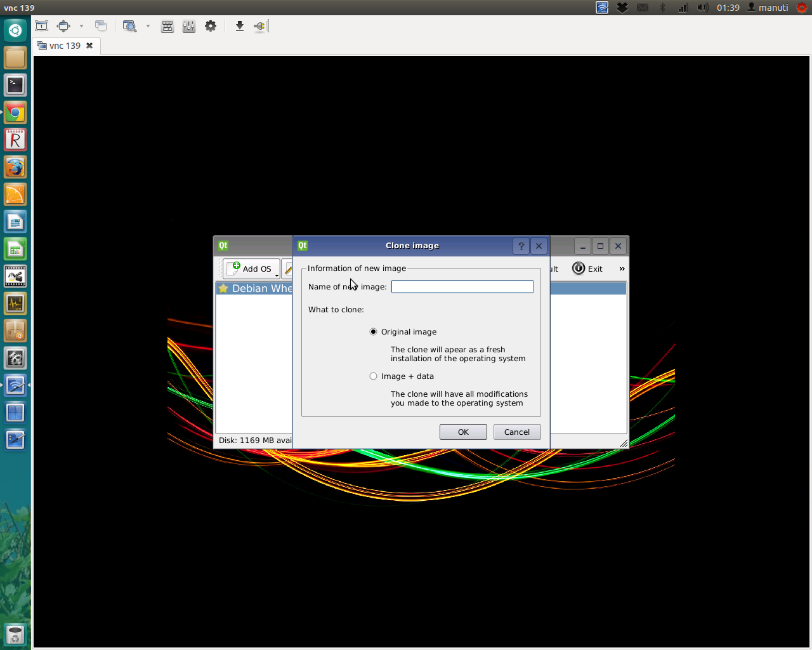This screenshot has height=650, width=812.
Task: Open dropdown arrow beside the resize-window icon
Action: tap(81, 26)
